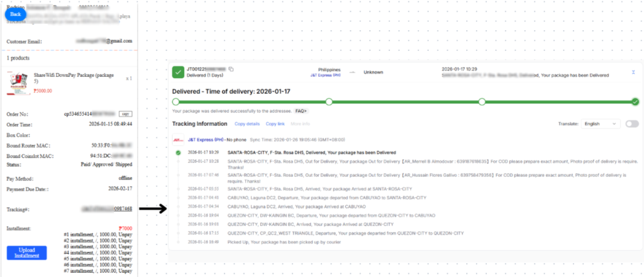
Task: Click the third progress bar milestone circle
Action: coord(482,101)
